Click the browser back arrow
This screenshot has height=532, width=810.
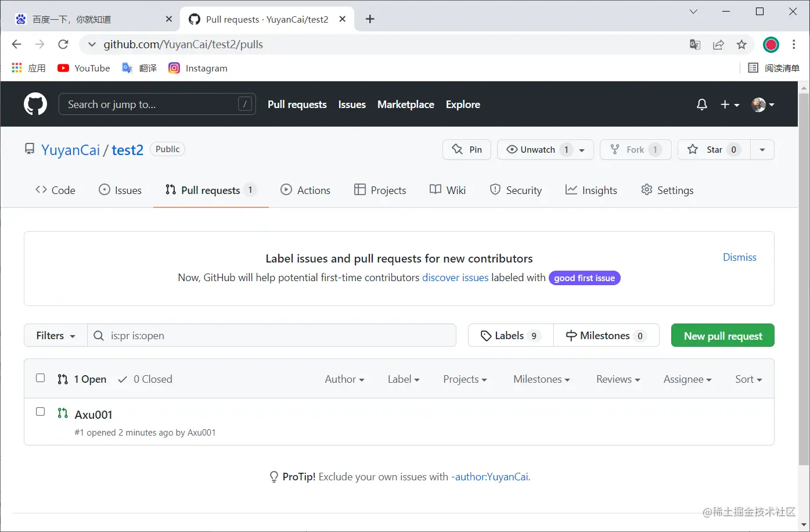[17, 44]
